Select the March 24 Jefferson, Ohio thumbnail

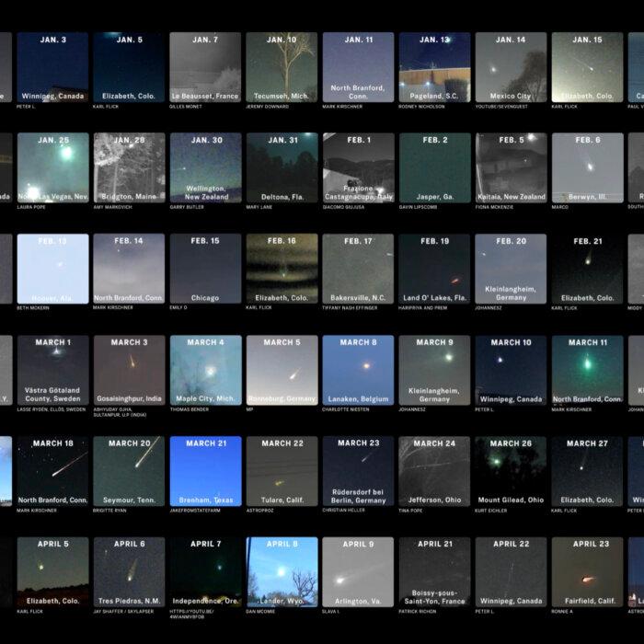tap(434, 471)
